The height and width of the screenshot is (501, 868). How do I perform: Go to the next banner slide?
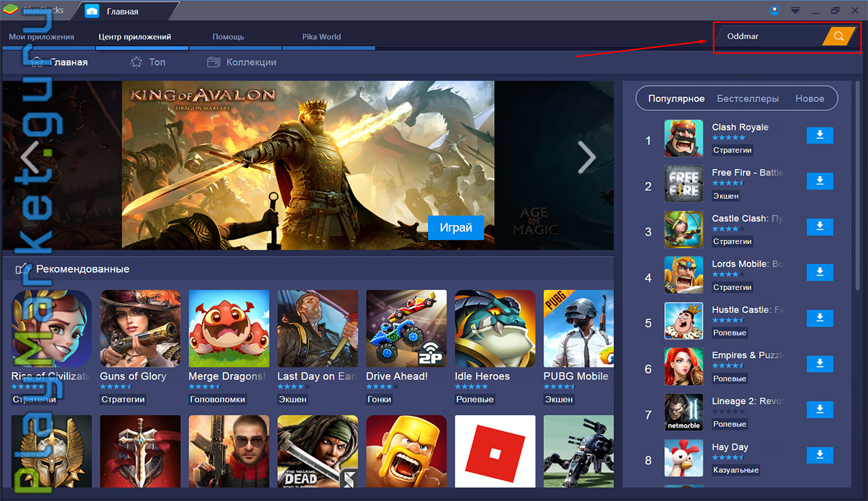point(586,158)
